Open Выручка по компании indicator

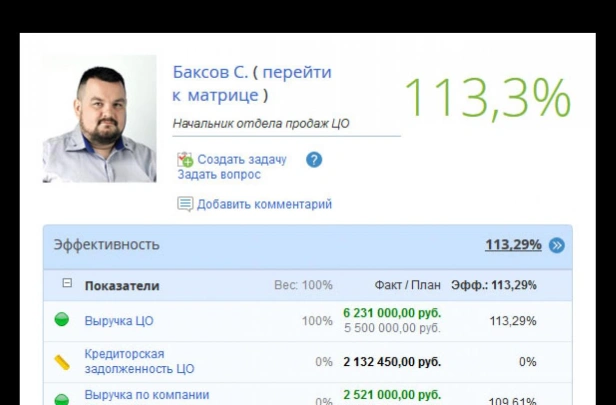(147, 395)
